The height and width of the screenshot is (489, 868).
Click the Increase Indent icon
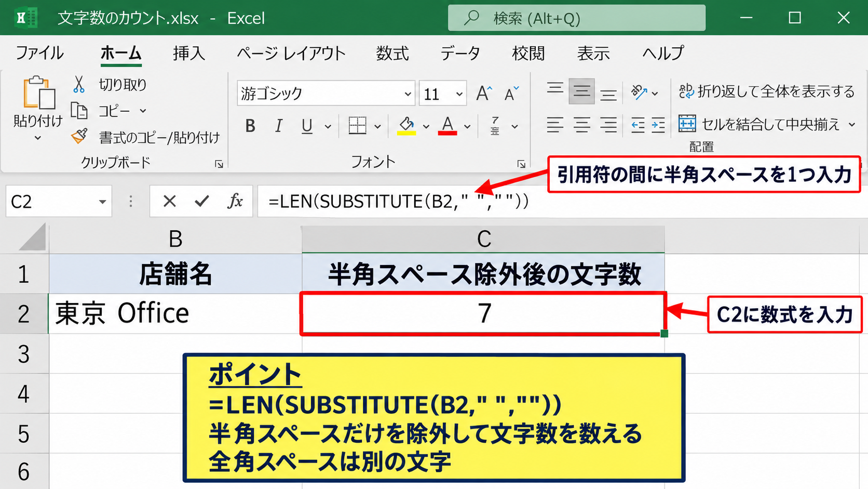coord(658,125)
